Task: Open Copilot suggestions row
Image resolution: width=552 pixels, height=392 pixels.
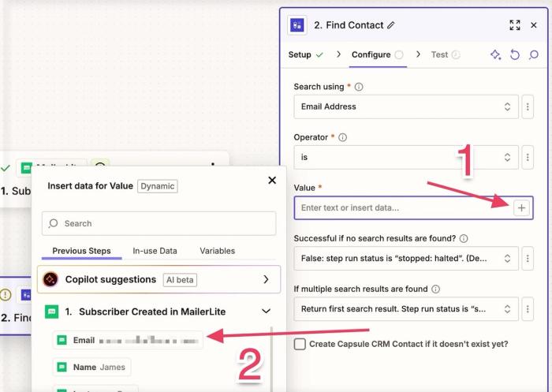Action: (159, 279)
